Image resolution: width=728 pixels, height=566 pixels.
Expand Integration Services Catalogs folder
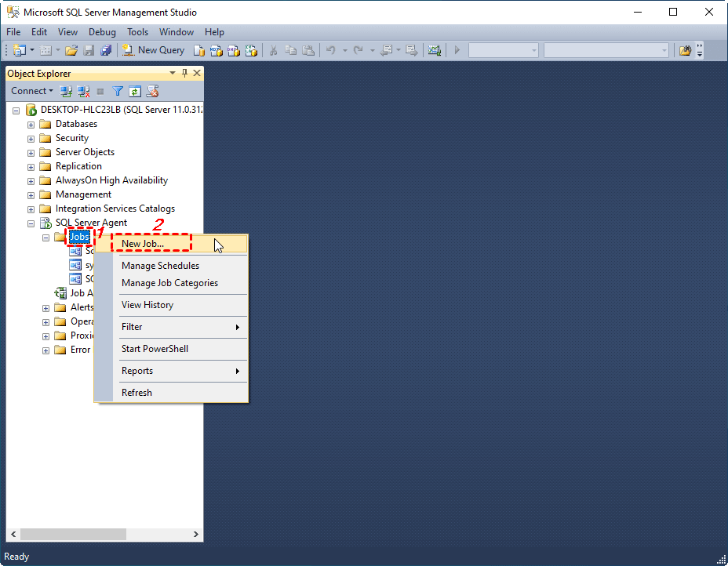[31, 209]
